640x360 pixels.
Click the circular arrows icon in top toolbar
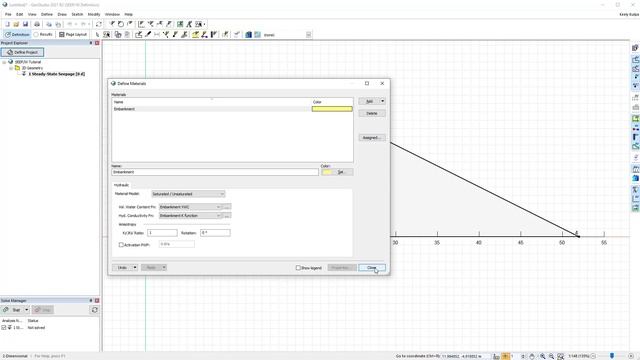(98, 24)
